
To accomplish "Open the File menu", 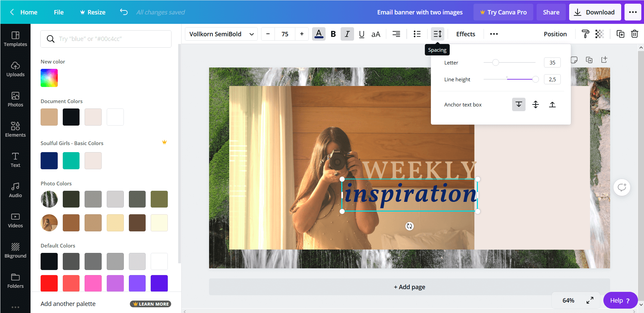I will [58, 12].
